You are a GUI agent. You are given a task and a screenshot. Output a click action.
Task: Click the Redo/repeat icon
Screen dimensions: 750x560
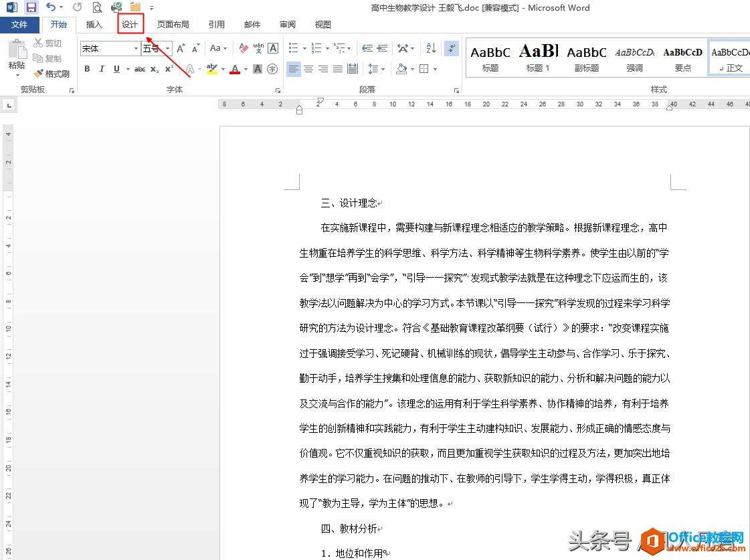pyautogui.click(x=77, y=7)
